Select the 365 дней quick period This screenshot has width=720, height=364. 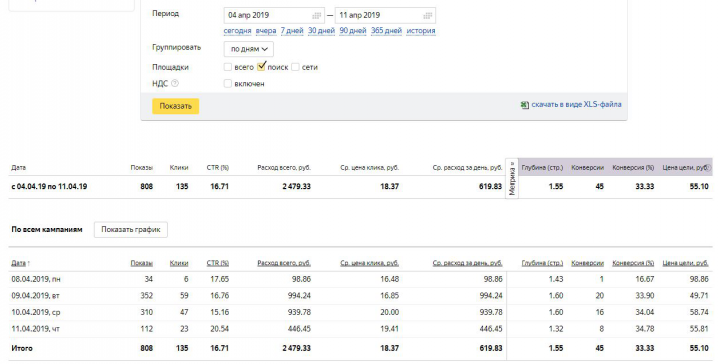click(x=386, y=31)
